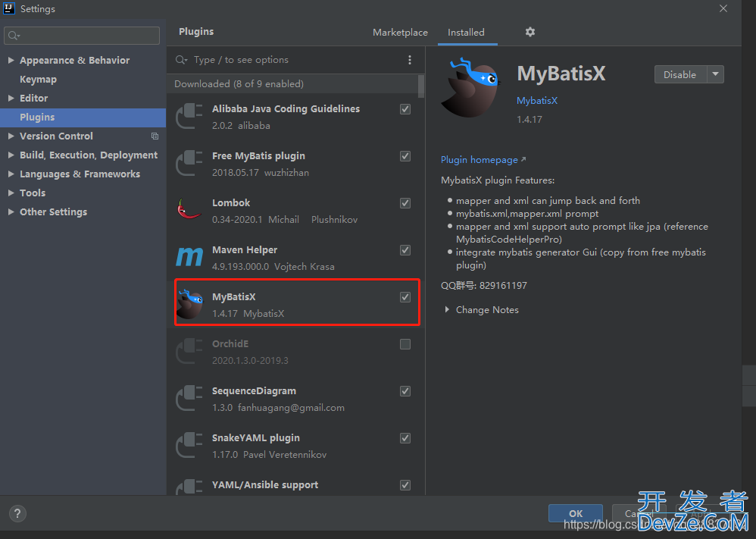The width and height of the screenshot is (756, 539).
Task: Click the plugin list scrollbar
Action: (x=421, y=86)
